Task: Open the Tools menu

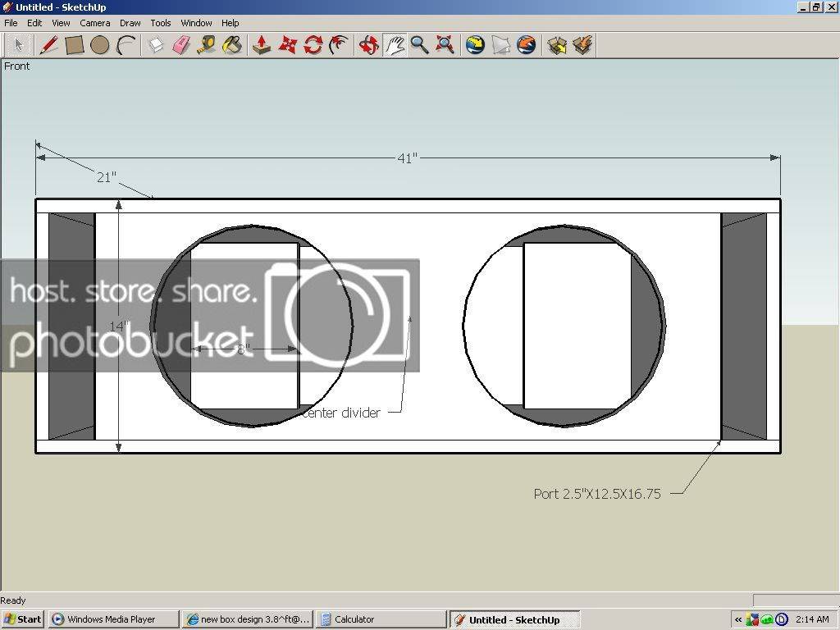Action: point(160,23)
